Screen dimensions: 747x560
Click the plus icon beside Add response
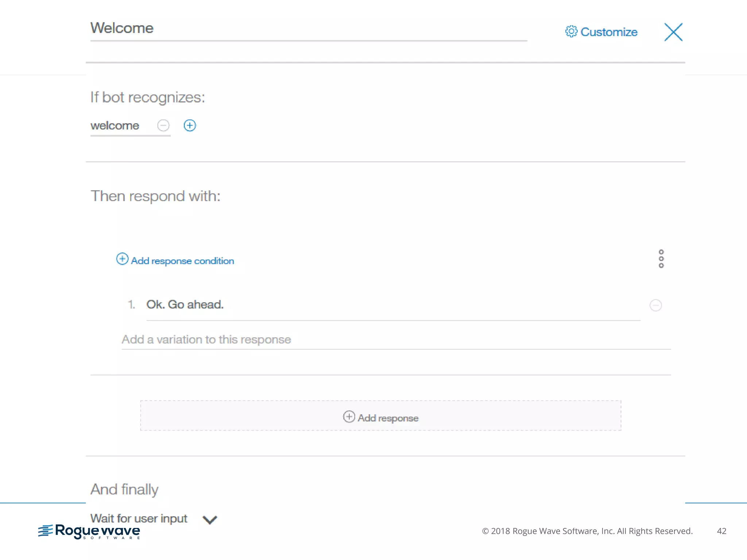349,417
